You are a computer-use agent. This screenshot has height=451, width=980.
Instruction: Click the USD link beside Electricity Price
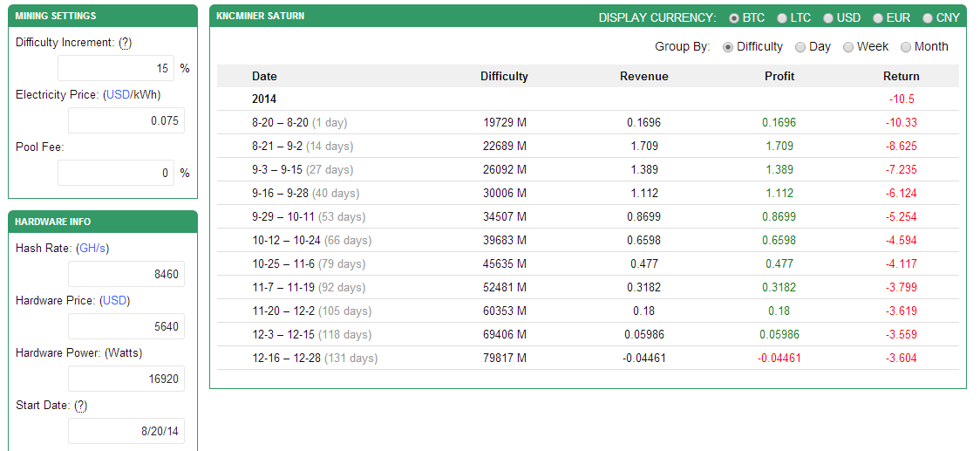tap(117, 94)
